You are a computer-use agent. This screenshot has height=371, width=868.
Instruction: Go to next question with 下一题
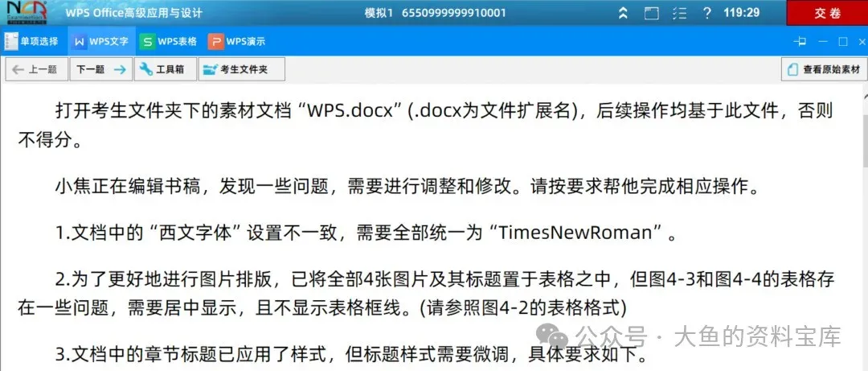pyautogui.click(x=100, y=69)
